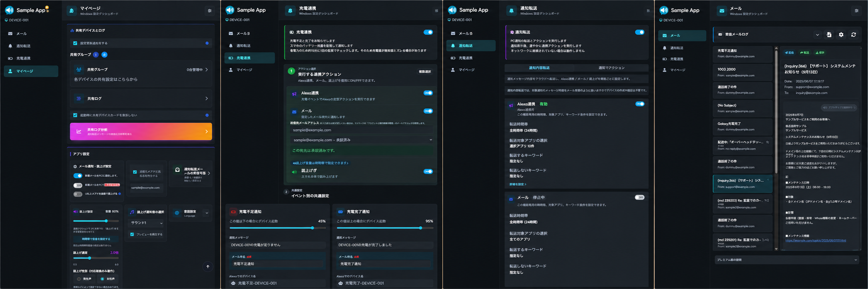This screenshot has width=868, height=289.
Task: Click music note icon of 読上げ通知音の選択
Action: pos(132,212)
